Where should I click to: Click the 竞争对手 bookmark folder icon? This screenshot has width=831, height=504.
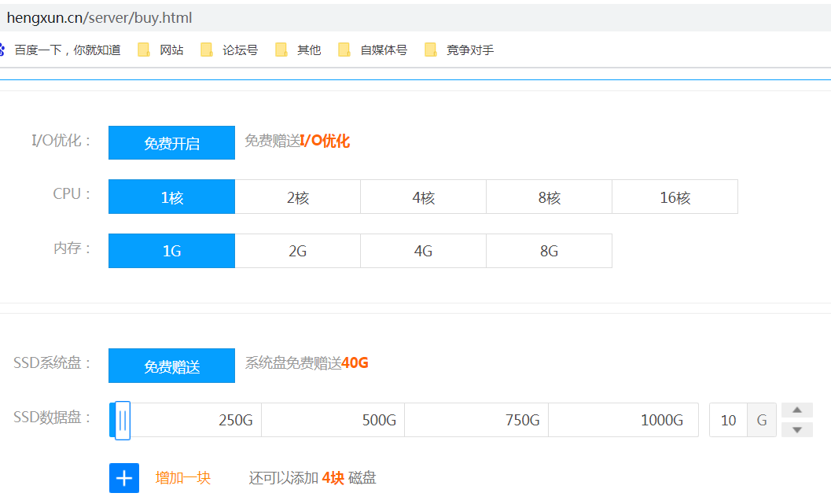coord(431,49)
